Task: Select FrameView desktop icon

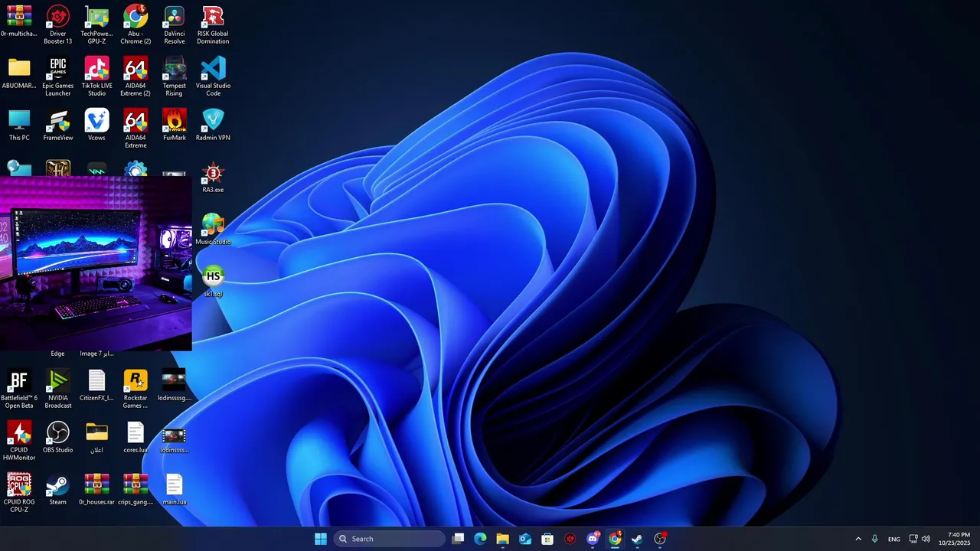Action: click(58, 126)
